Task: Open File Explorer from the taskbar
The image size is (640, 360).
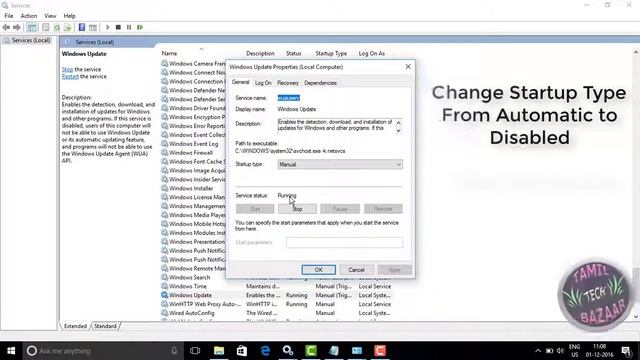Action: click(219, 351)
